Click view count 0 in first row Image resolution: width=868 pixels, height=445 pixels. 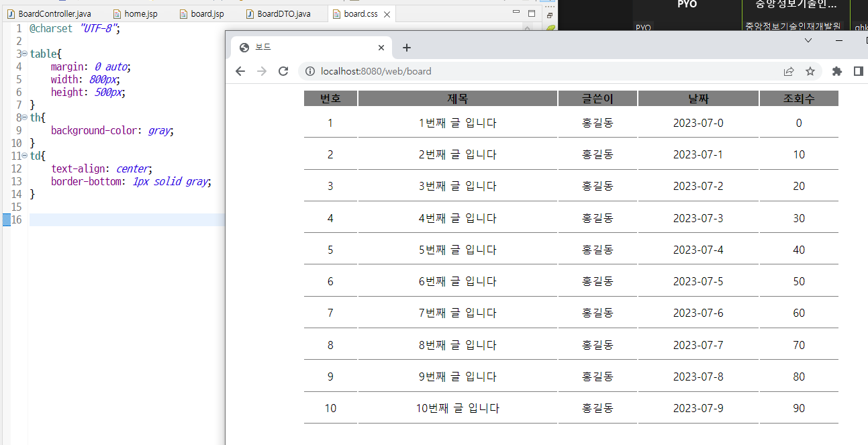point(799,123)
